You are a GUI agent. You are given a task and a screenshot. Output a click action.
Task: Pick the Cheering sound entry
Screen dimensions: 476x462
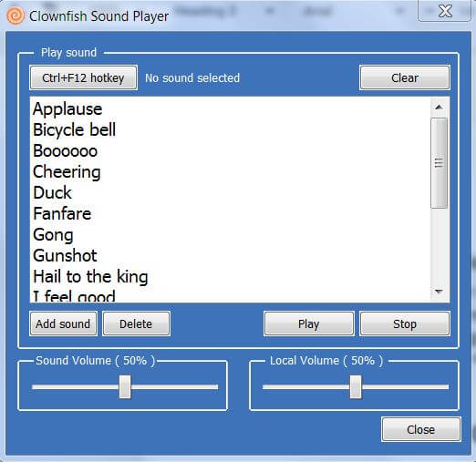tap(67, 172)
